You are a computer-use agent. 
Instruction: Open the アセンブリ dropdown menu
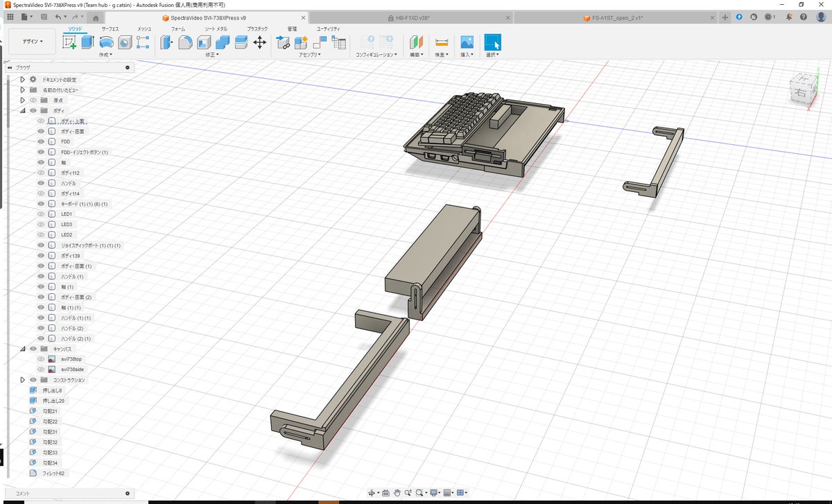coord(310,54)
